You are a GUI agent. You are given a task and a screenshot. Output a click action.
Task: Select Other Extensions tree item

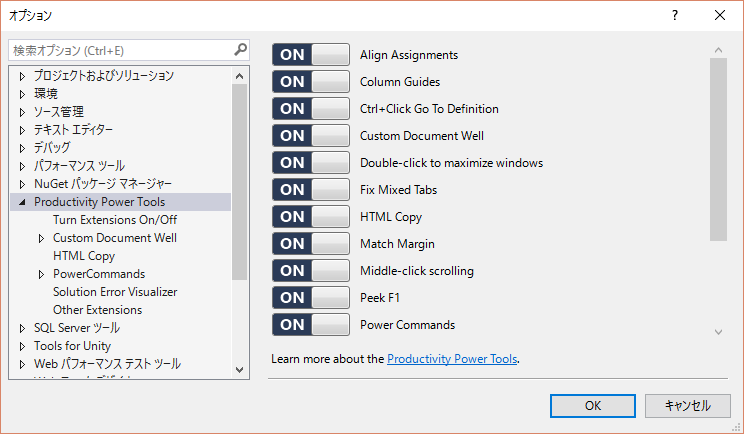pos(97,310)
